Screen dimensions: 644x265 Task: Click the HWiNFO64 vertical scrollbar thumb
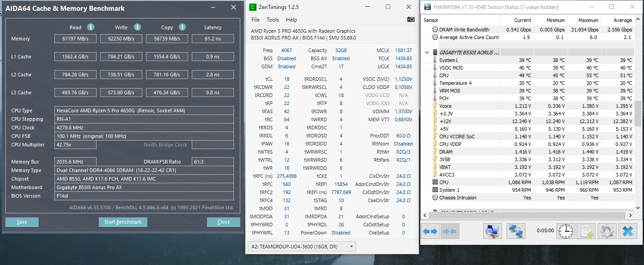[638, 114]
